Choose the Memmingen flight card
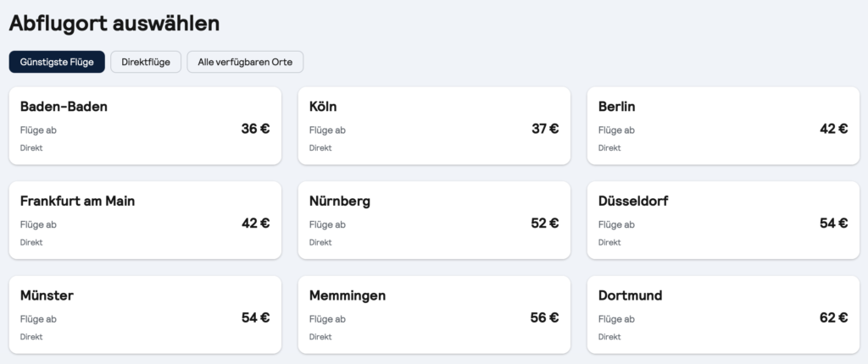Viewport: 868px width, 364px height. (x=433, y=314)
